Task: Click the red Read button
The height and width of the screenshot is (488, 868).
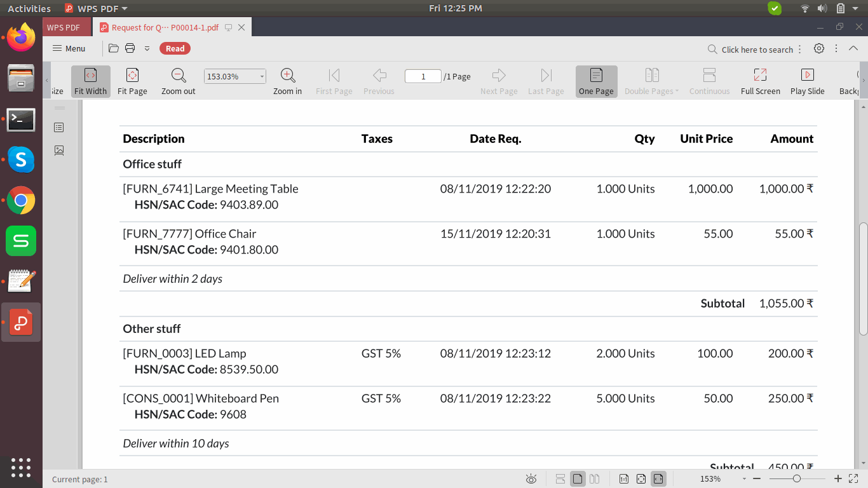Action: (175, 48)
